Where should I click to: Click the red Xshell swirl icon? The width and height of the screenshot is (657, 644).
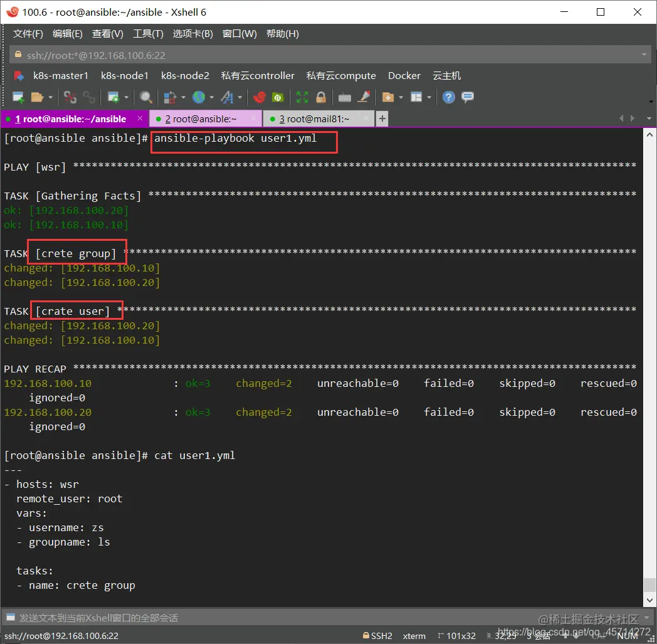260,97
